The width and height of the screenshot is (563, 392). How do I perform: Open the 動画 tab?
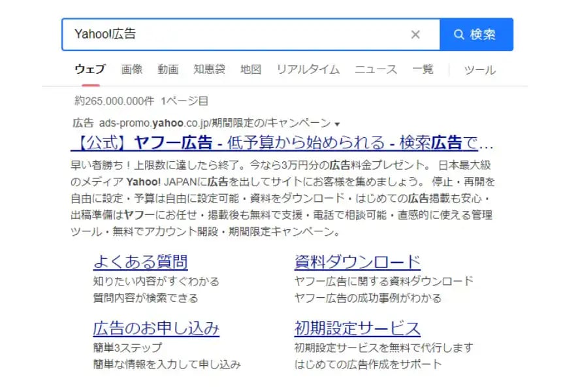coord(168,69)
